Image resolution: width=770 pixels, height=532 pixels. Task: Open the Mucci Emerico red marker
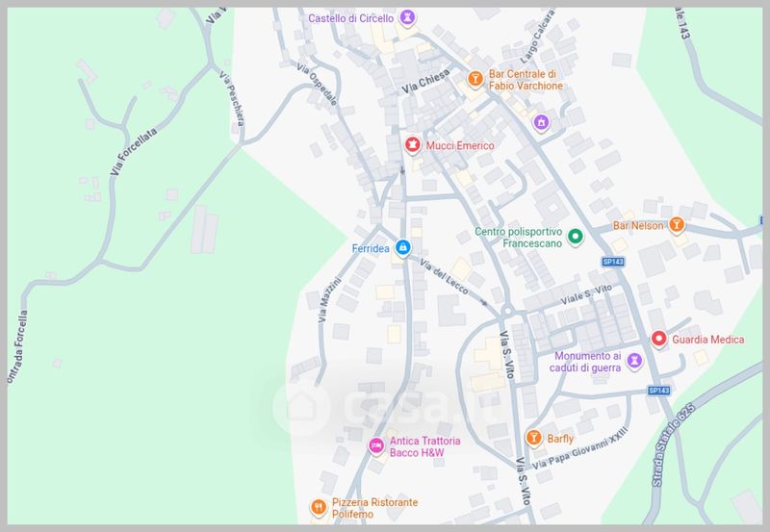pos(413,144)
